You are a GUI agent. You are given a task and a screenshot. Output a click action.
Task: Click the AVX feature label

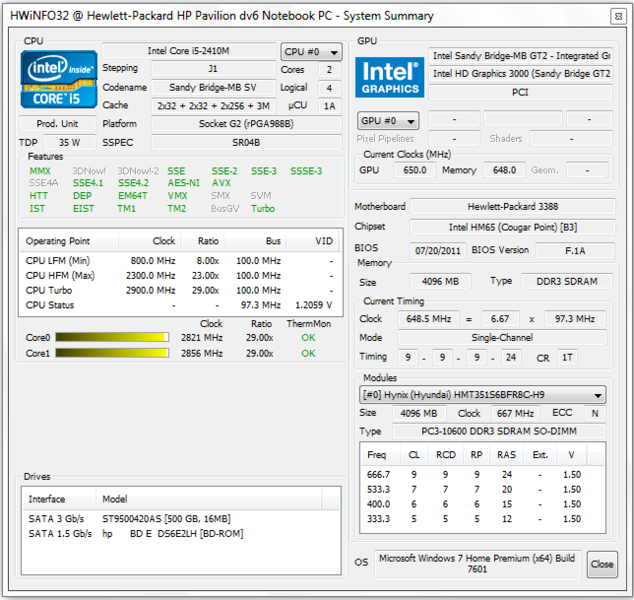point(221,183)
